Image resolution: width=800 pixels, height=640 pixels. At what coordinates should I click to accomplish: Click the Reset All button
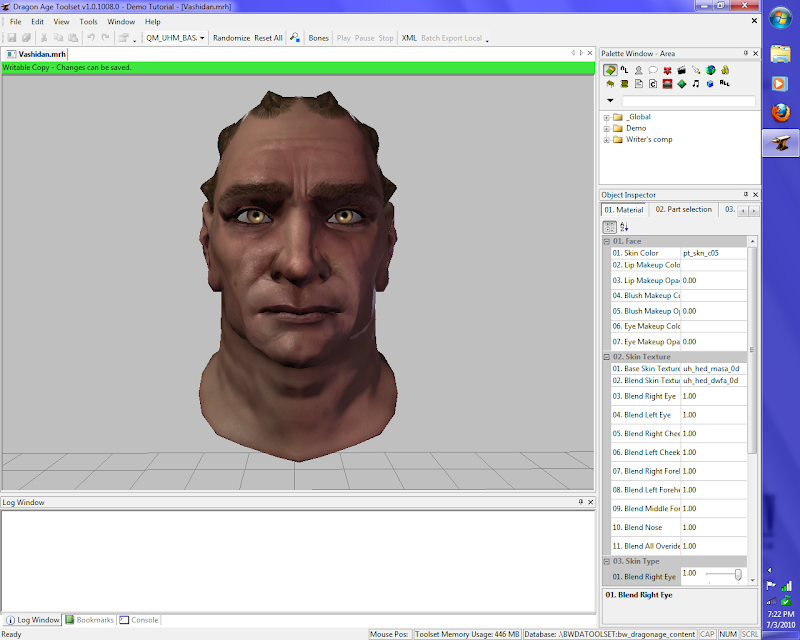pos(268,38)
